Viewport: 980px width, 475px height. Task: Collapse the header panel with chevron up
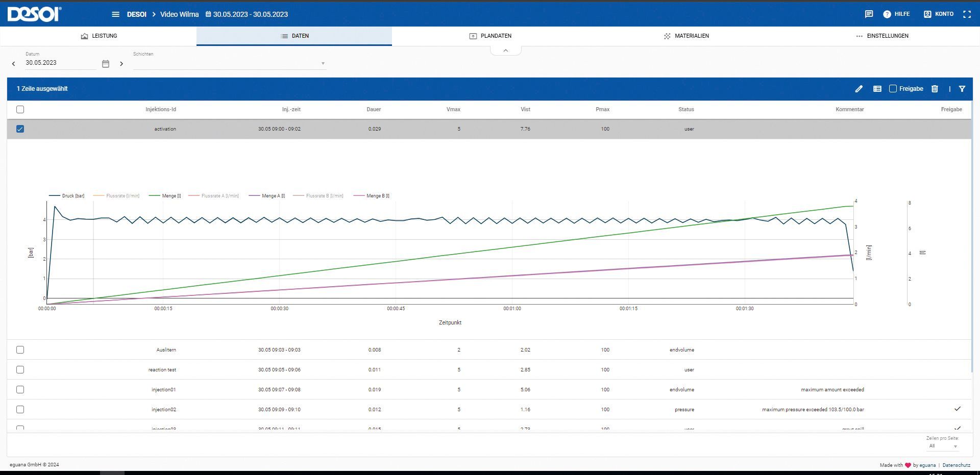pos(505,51)
